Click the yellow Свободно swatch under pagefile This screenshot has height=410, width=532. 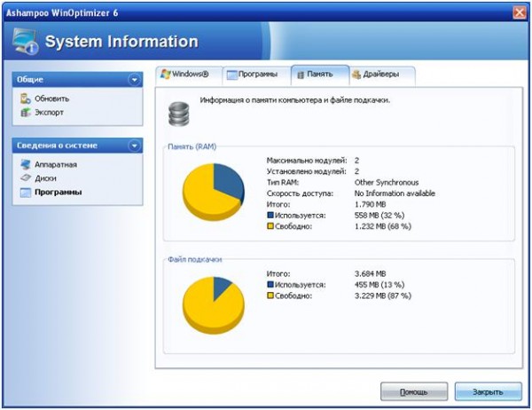click(270, 296)
